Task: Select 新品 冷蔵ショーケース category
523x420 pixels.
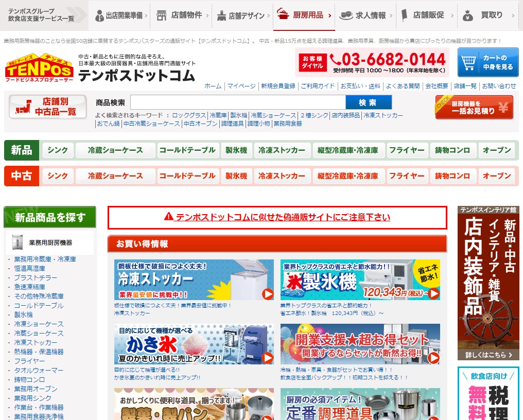Action: [x=115, y=150]
